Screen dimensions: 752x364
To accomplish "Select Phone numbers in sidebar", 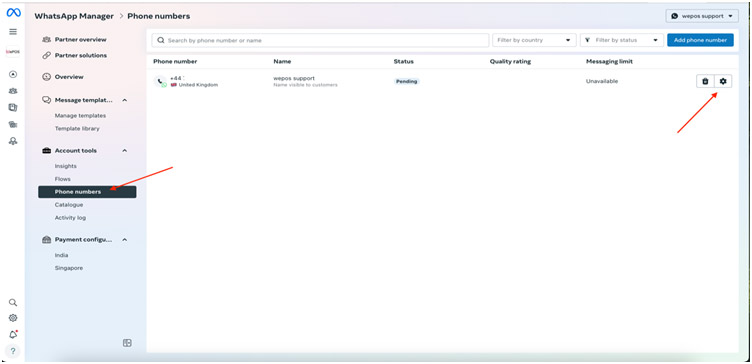I will coord(87,192).
